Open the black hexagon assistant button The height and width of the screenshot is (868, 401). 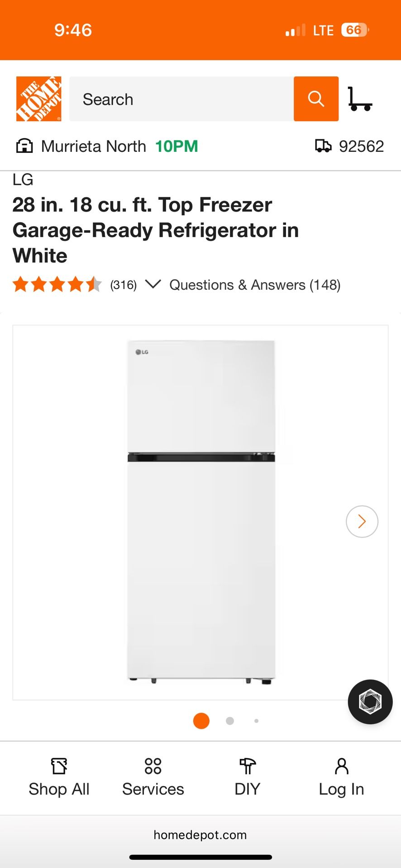point(370,702)
